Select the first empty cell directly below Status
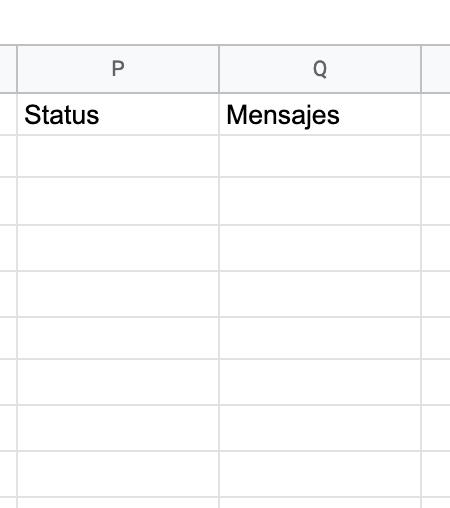Screen dimensions: 450x508 tap(118, 156)
